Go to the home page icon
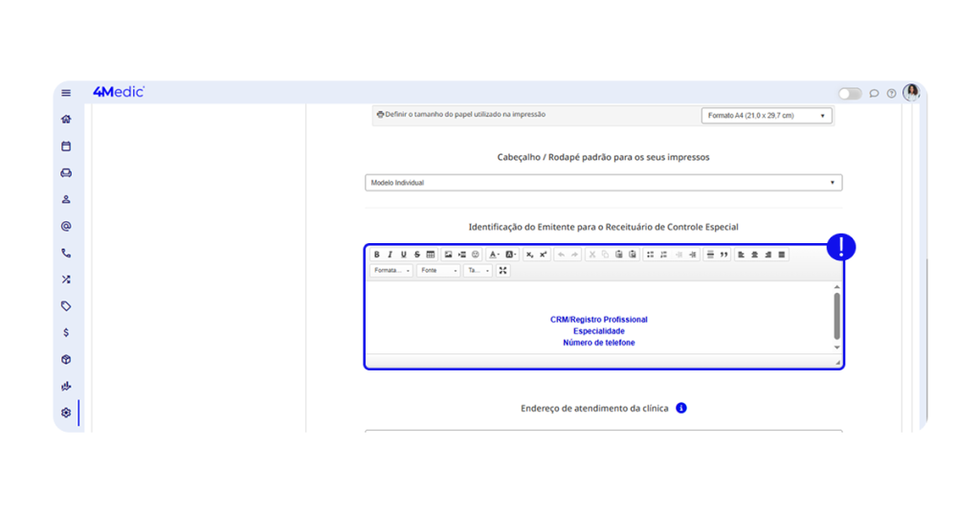Screen dimensions: 980x514 [x=66, y=120]
